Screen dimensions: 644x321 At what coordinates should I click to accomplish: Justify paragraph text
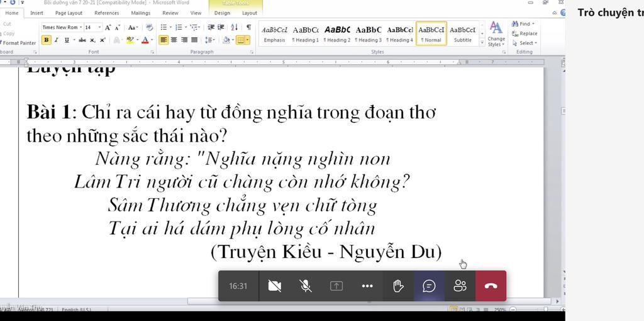click(194, 40)
